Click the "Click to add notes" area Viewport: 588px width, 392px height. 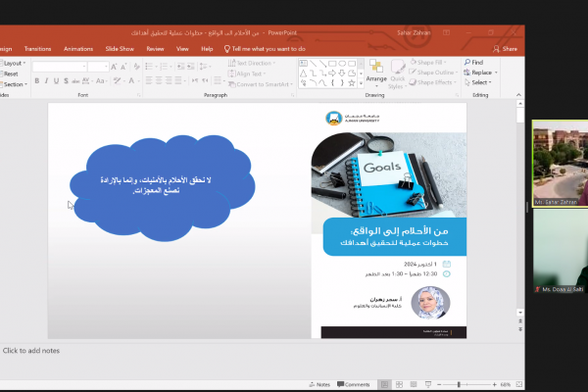click(31, 350)
